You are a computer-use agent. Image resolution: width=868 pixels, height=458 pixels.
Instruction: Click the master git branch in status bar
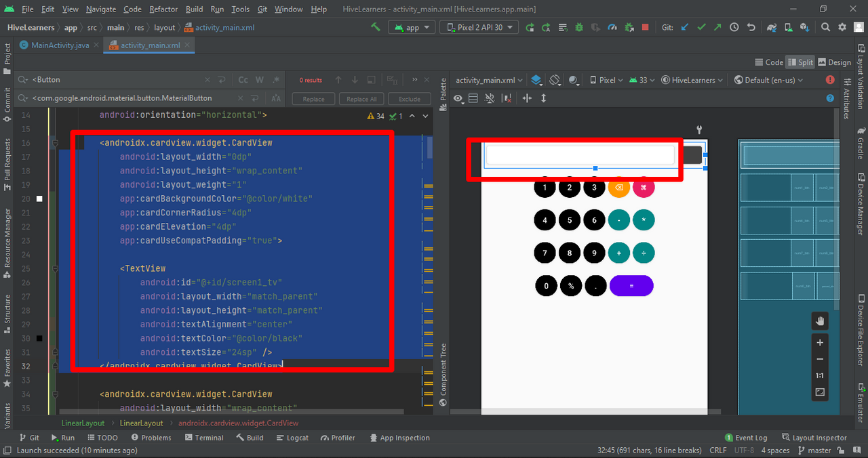point(814,451)
